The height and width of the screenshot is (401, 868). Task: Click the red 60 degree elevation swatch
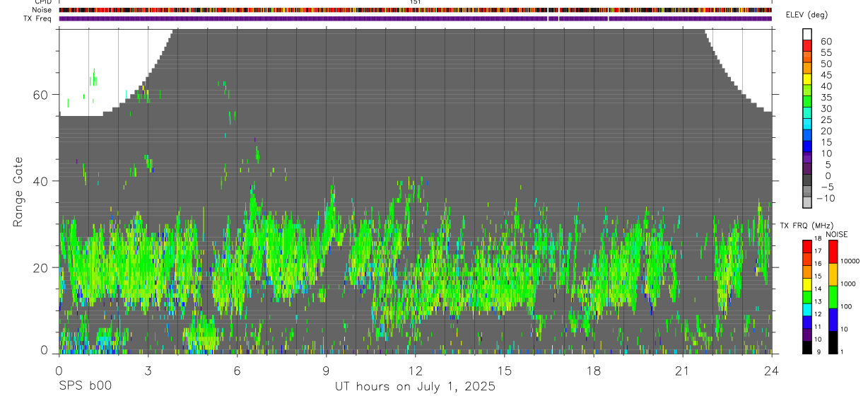click(x=808, y=45)
